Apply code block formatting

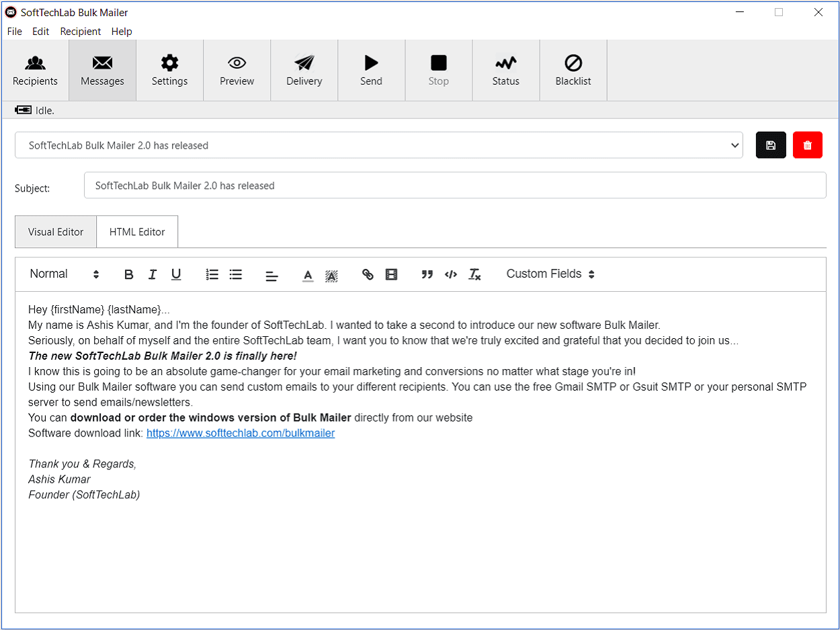pos(451,274)
